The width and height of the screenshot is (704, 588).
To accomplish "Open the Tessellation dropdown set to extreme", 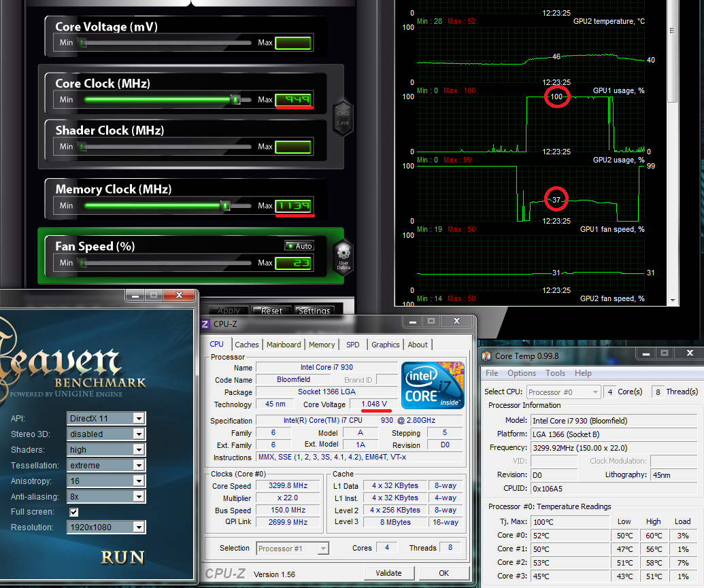I will pos(106,466).
